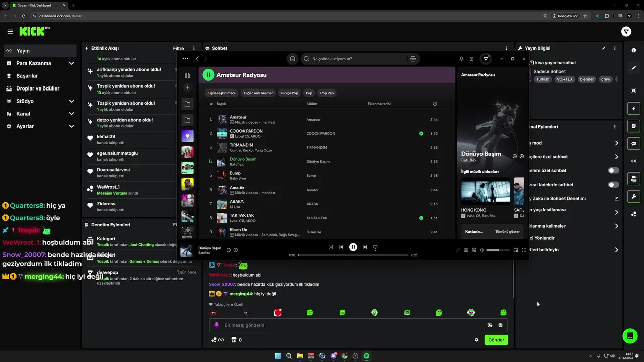
Task: Open Kanal Eylemleri options menu
Action: (615, 127)
